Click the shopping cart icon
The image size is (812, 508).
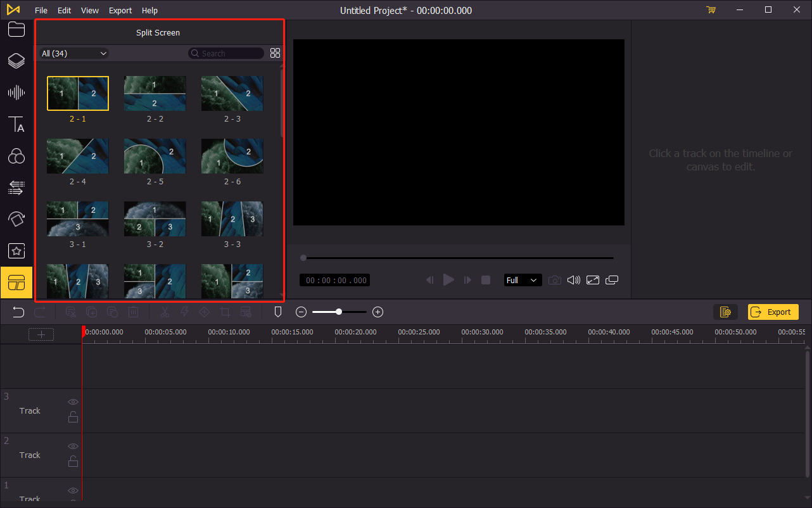click(x=711, y=10)
